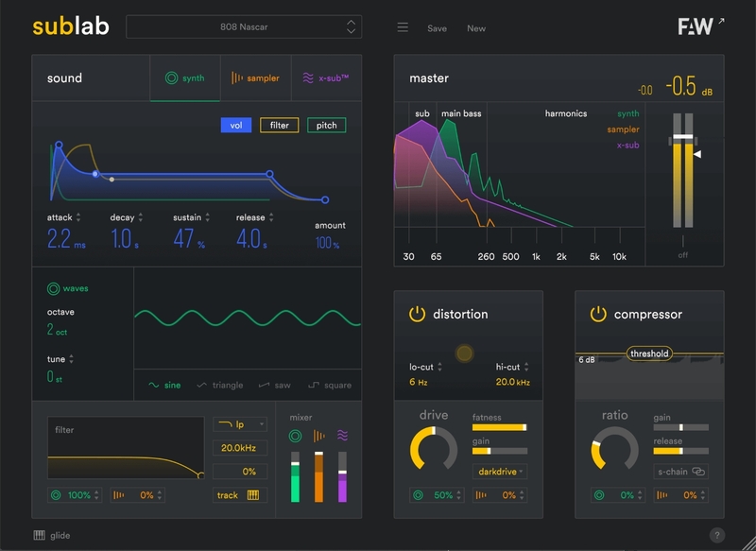Screen dimensions: 756x551
Task: Click the distortion drive knob
Action: (434, 449)
